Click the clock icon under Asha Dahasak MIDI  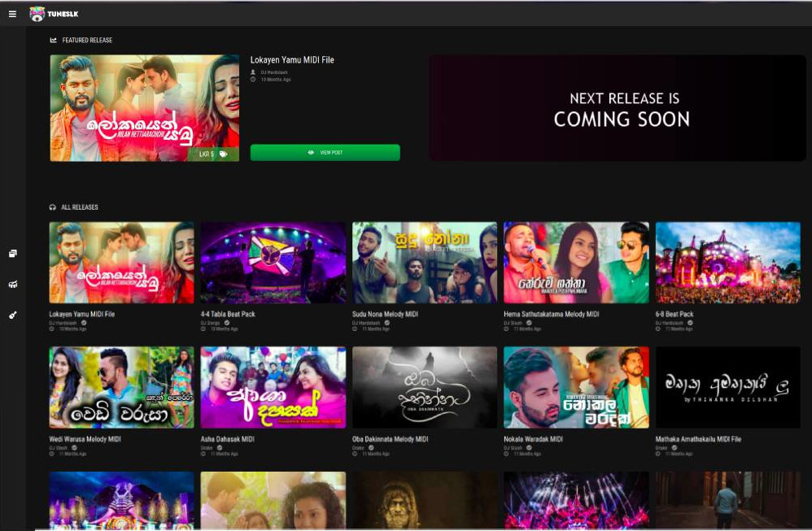(203, 454)
